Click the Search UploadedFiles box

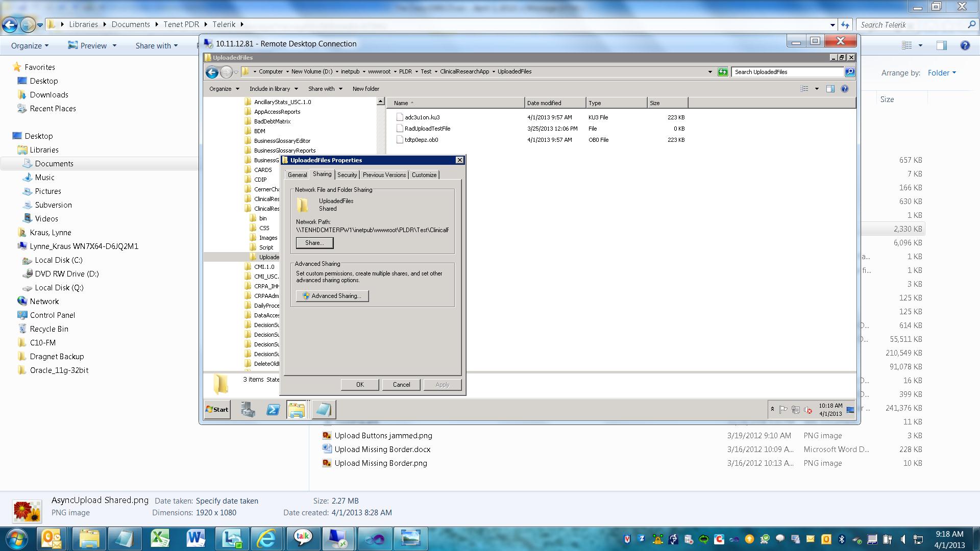788,72
